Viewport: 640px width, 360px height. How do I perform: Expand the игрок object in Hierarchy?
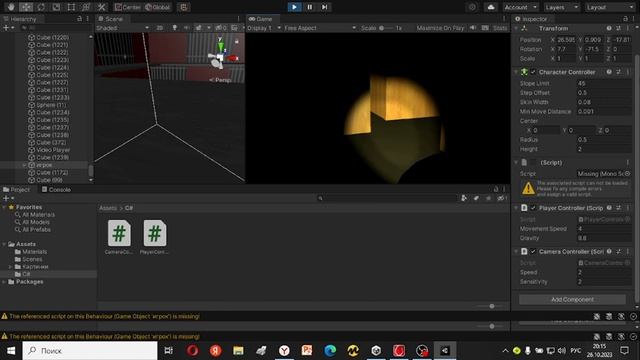coord(24,165)
